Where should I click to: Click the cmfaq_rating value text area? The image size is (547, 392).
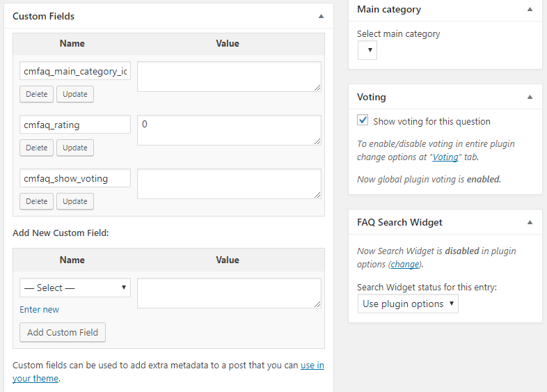tap(229, 130)
